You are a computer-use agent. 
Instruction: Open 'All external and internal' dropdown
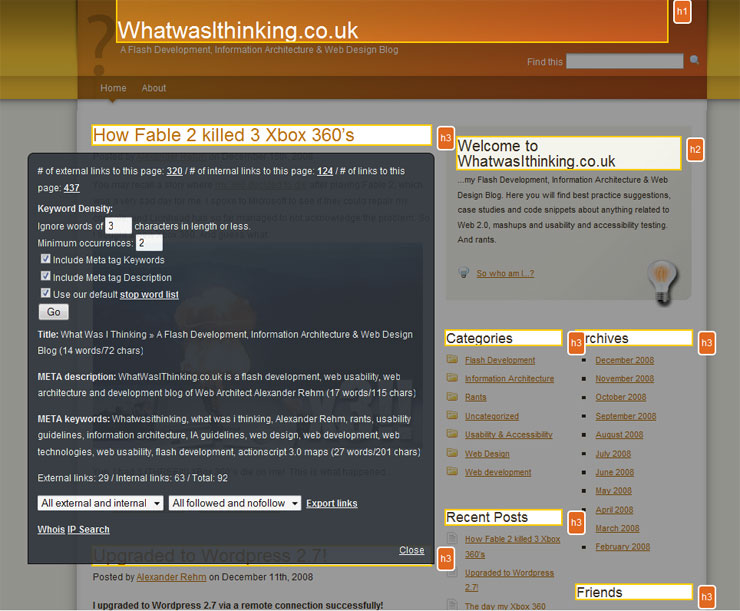pyautogui.click(x=101, y=503)
